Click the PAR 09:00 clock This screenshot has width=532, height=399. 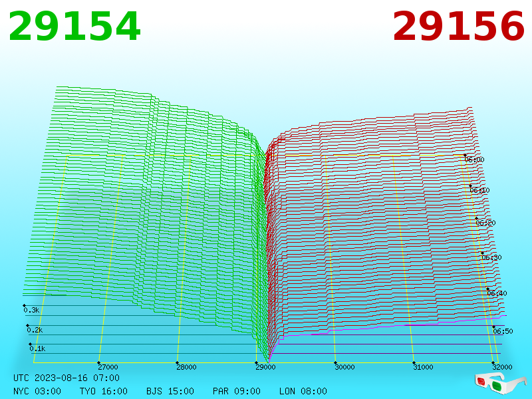pos(237,391)
